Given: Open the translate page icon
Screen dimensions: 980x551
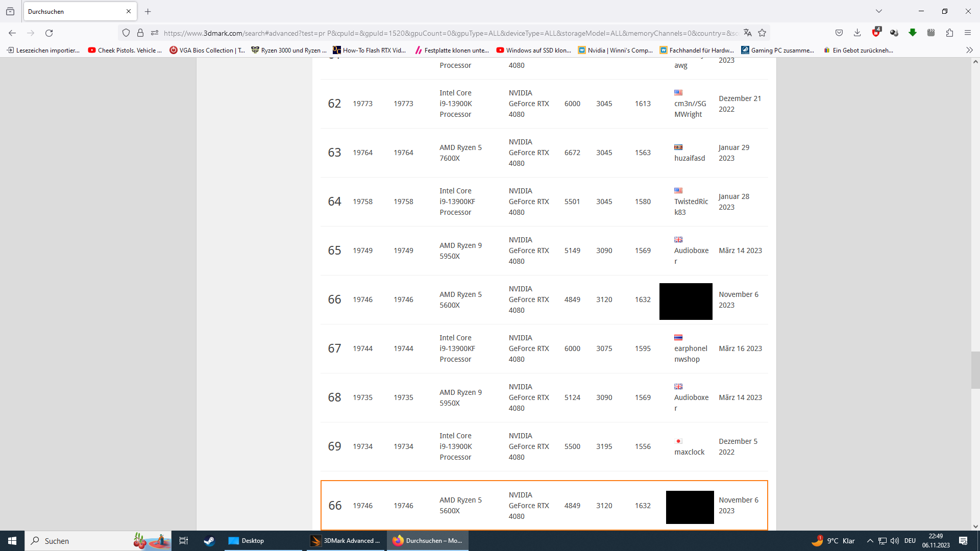Looking at the screenshot, I should tap(748, 33).
